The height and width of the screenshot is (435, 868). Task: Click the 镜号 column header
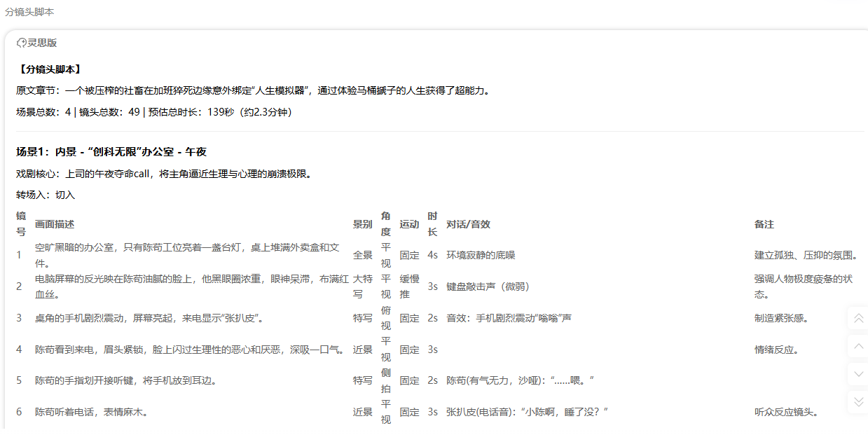(21, 224)
